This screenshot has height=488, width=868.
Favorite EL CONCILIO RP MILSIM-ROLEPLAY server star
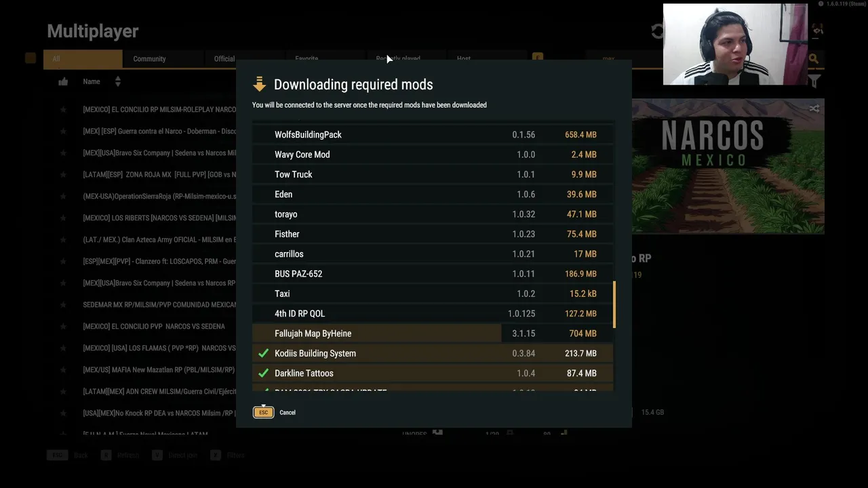63,109
